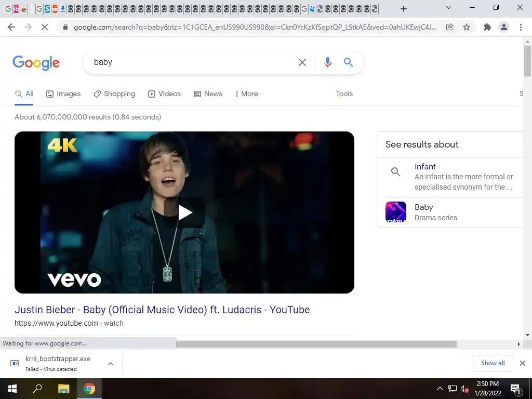Image resolution: width=532 pixels, height=399 pixels.
Task: Show hidden system tray icons
Action: tap(440, 389)
